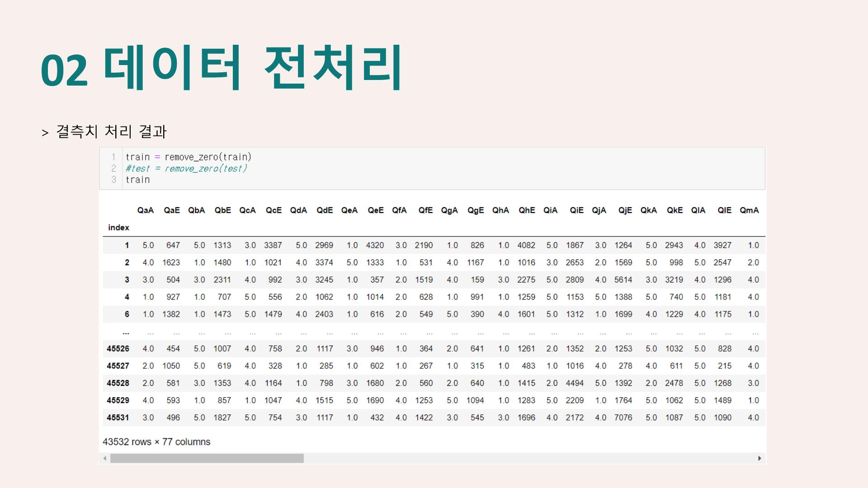Screen dimensions: 868x488
Task: Click the horizontal scrollbar left arrow
Action: coord(105,458)
